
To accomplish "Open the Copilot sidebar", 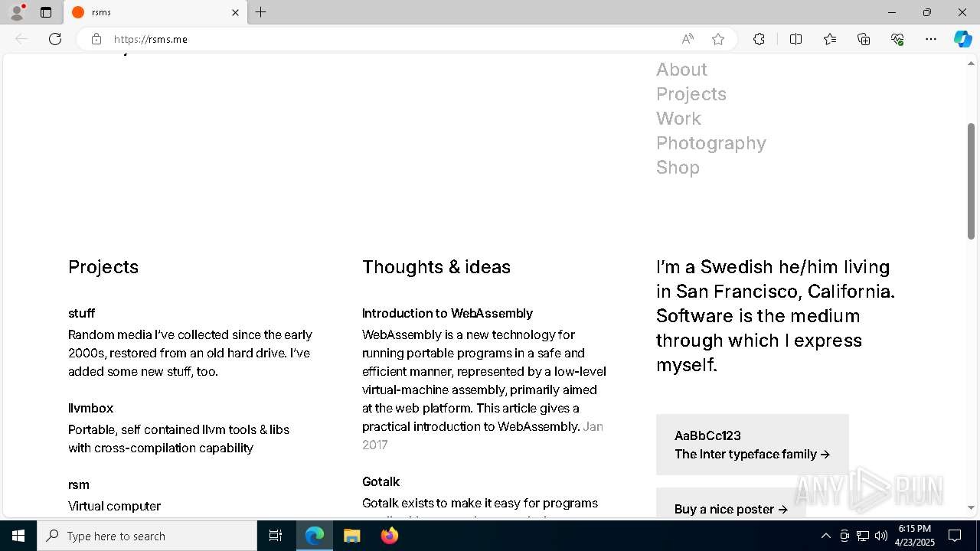I will click(x=962, y=39).
